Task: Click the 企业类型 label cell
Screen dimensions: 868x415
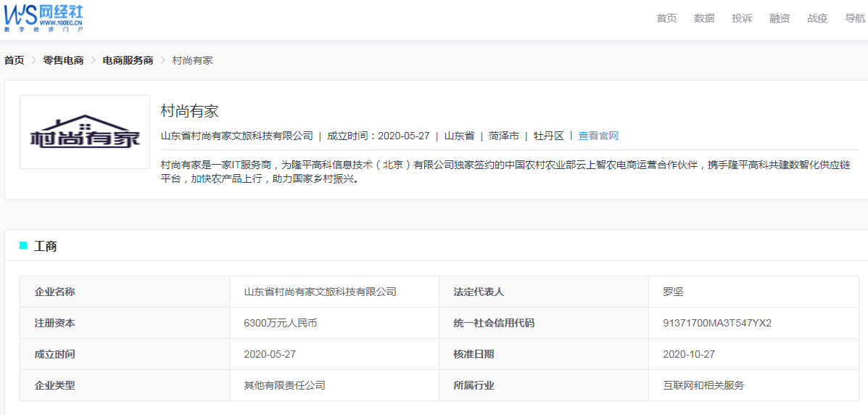Action: pyautogui.click(x=125, y=385)
